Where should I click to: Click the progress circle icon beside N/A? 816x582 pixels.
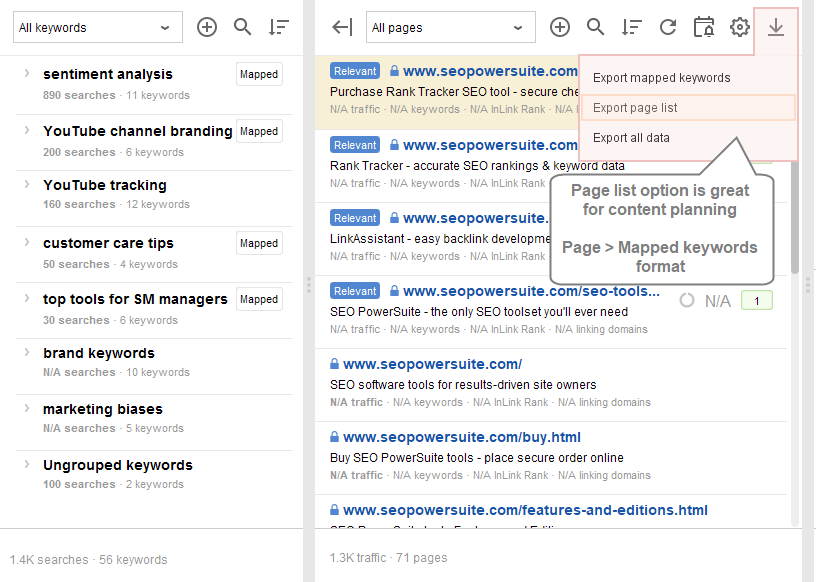[687, 300]
